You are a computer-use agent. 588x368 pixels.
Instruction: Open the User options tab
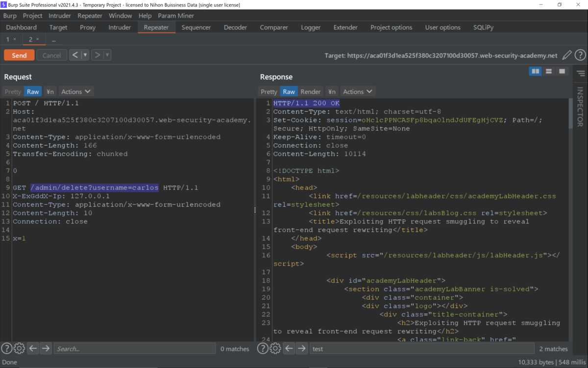click(442, 27)
